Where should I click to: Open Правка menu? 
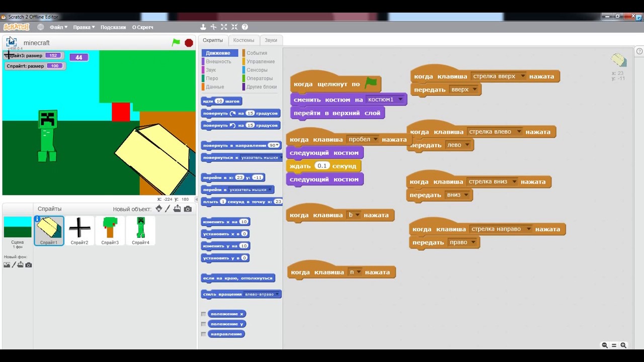84,27
